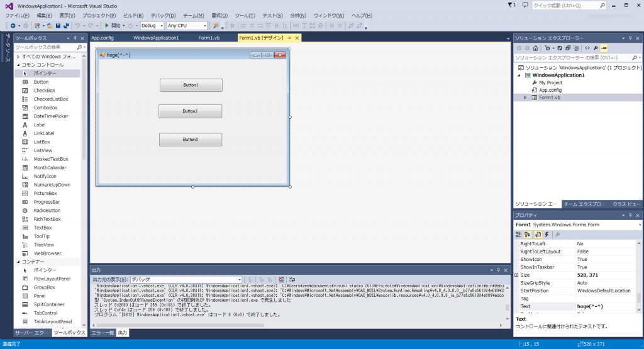Click the Find in Files toolbar icon
The image size is (644, 349).
216,25
